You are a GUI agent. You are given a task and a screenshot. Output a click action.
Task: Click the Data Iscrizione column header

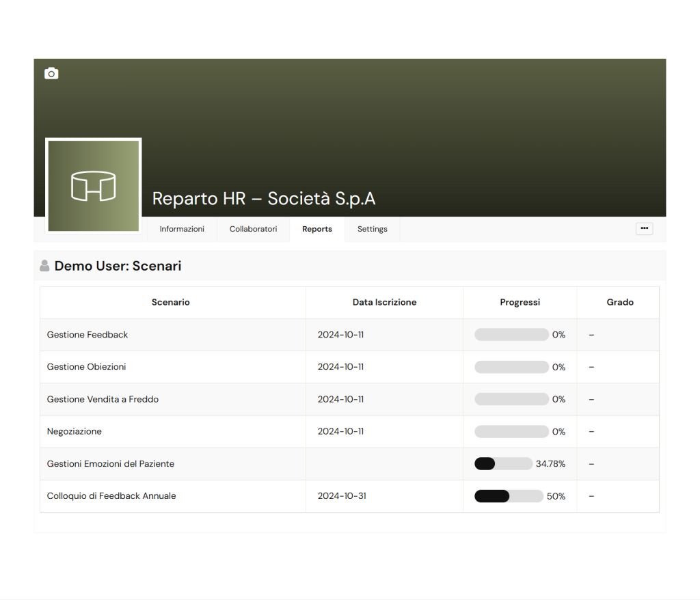(384, 302)
